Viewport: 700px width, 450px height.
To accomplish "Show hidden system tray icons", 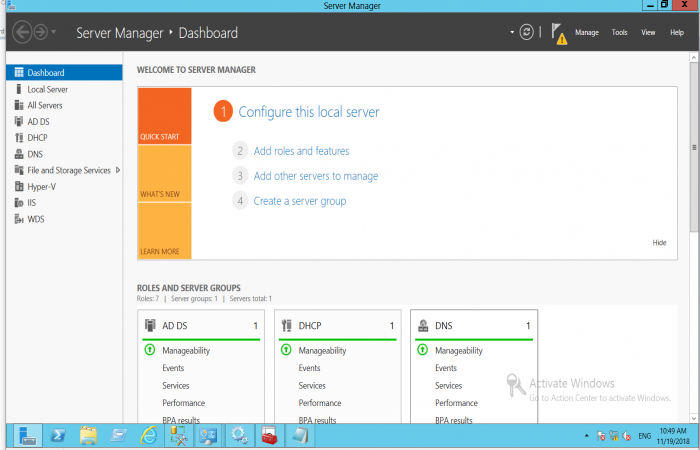I will (x=587, y=436).
